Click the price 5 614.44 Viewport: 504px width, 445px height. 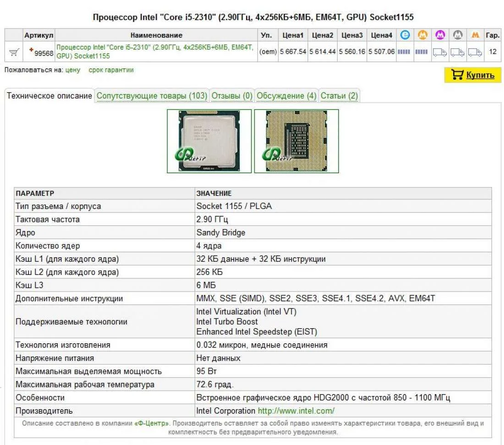[x=323, y=51]
